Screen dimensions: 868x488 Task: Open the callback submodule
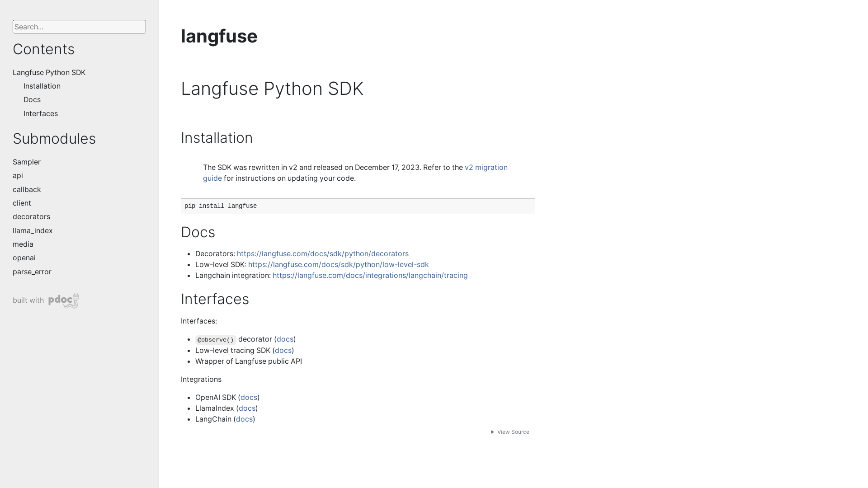pos(27,189)
